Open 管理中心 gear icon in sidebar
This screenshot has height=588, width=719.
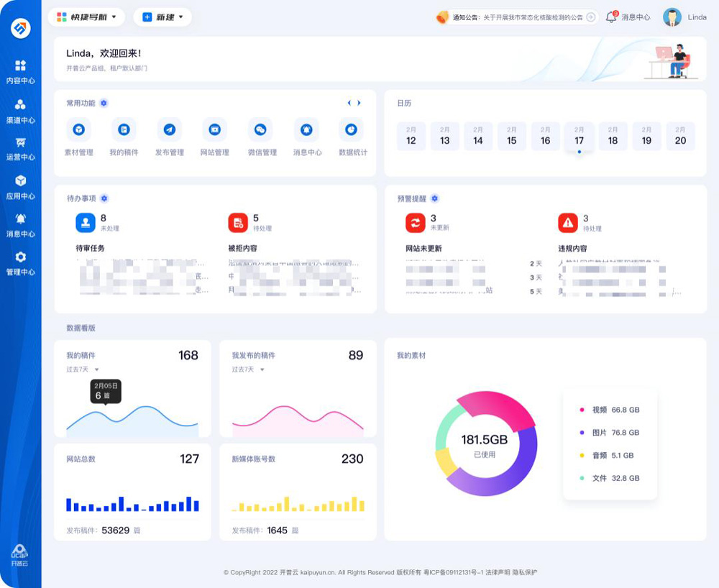[20, 257]
